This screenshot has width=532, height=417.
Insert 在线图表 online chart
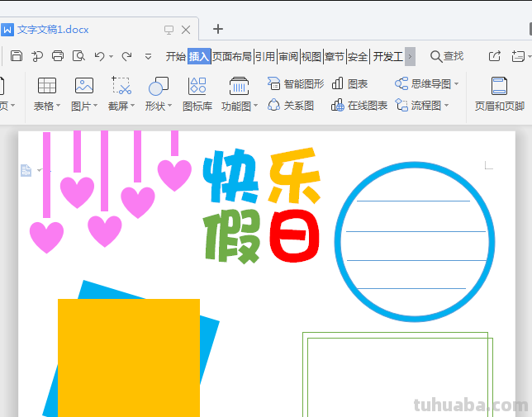pos(359,106)
